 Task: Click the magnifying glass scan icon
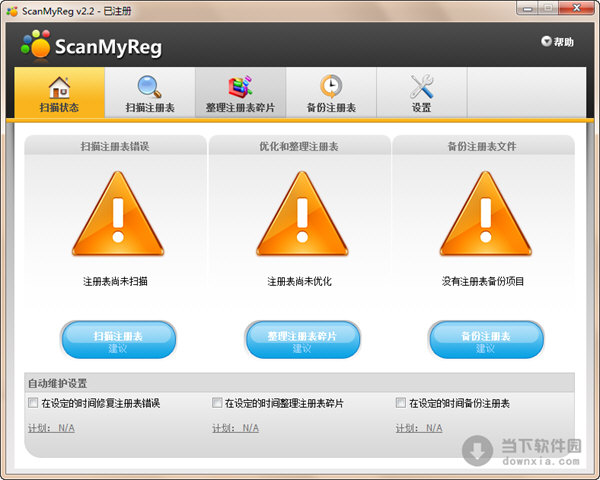tap(150, 87)
